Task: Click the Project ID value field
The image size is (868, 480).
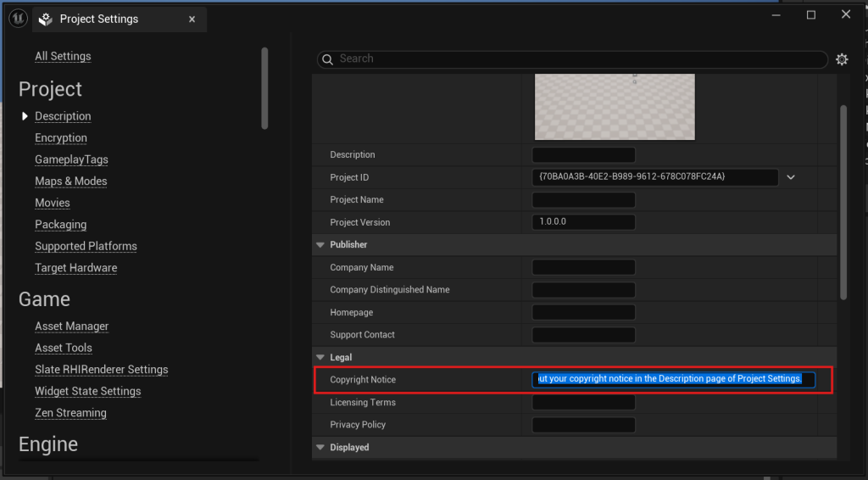Action: 655,177
